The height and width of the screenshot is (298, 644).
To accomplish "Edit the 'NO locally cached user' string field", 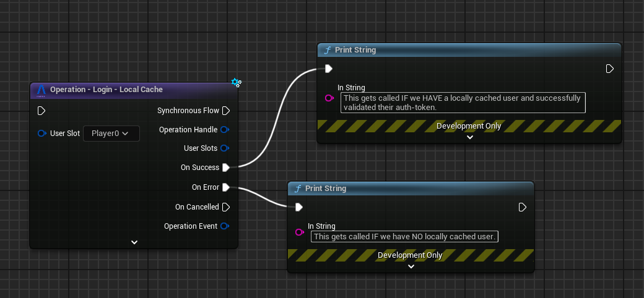I will tap(405, 237).
